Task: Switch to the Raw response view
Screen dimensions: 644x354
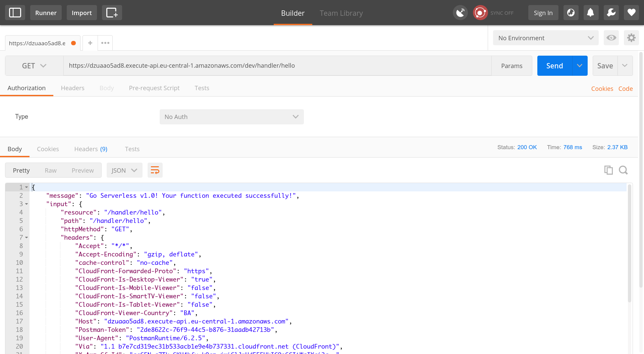Action: [x=51, y=170]
